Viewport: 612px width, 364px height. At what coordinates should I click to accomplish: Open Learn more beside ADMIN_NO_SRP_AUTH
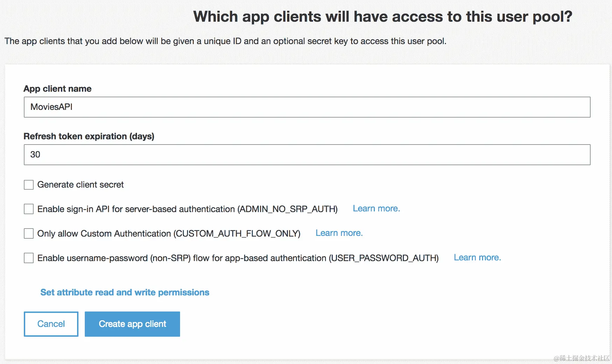pos(376,209)
